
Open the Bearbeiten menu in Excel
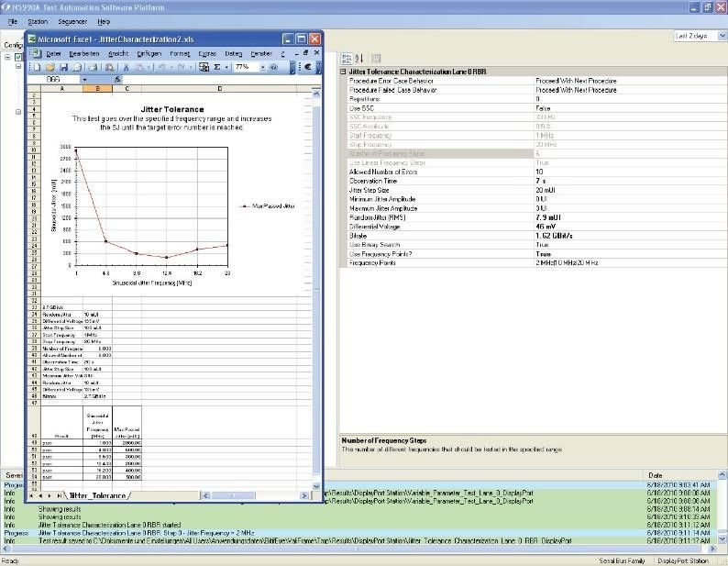pos(84,53)
